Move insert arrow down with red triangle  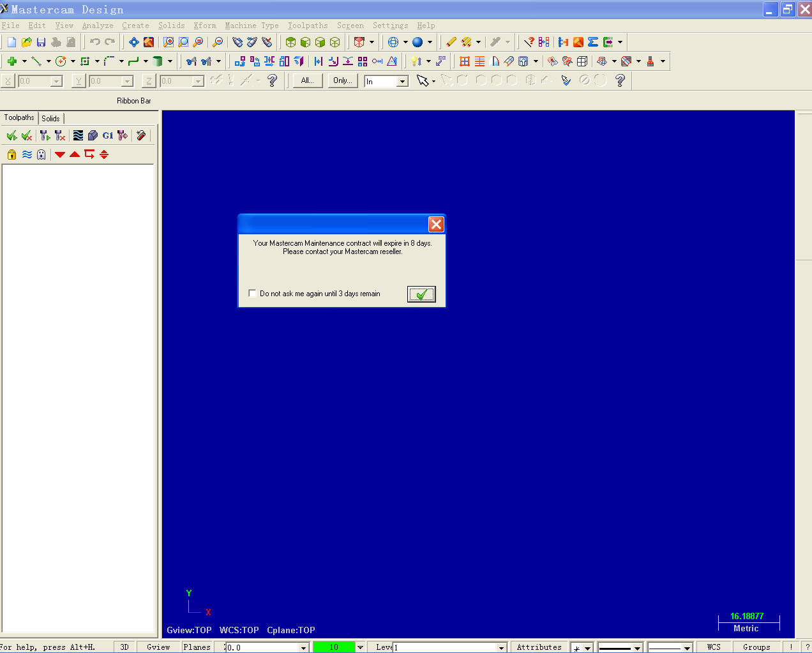point(60,154)
